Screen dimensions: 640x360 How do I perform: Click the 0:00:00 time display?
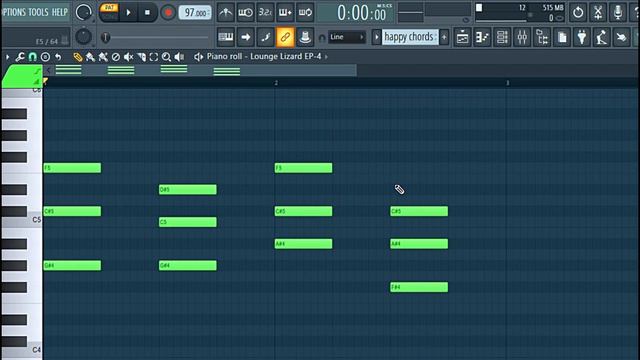pos(356,13)
